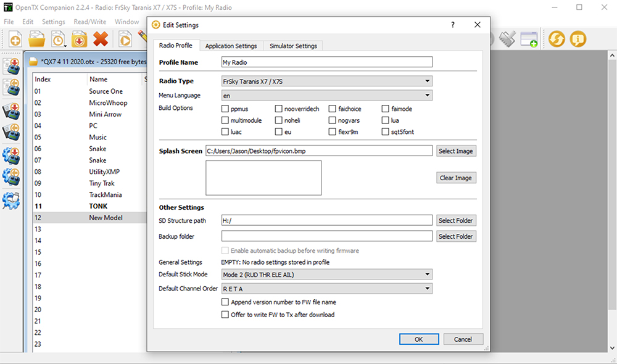Select the TONK model row
The image size is (617, 364).
pyautogui.click(x=89, y=206)
